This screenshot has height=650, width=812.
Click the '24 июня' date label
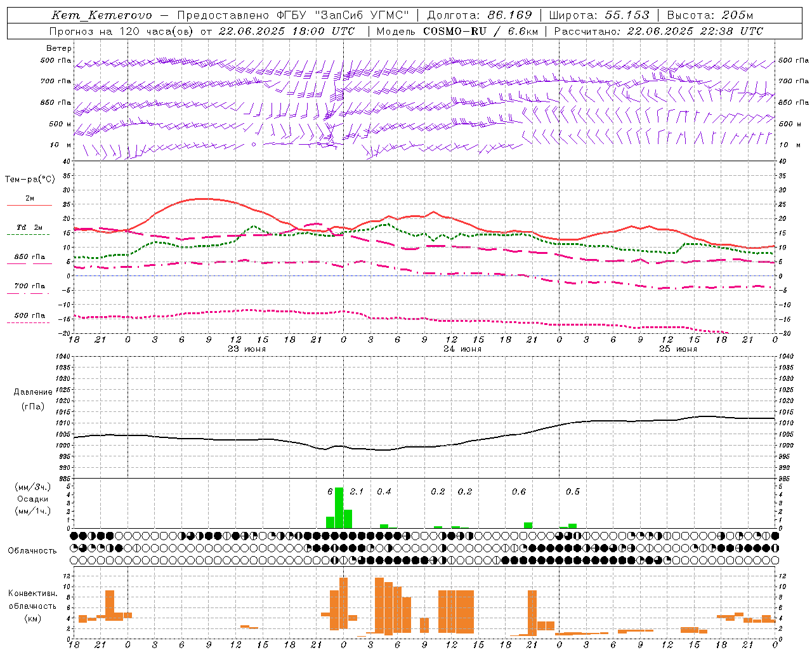click(462, 349)
